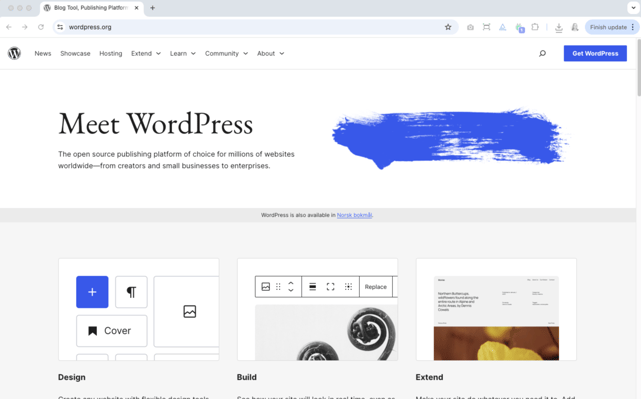641x399 pixels.
Task: Click the WordPress logo in the site header
Action: (x=14, y=53)
